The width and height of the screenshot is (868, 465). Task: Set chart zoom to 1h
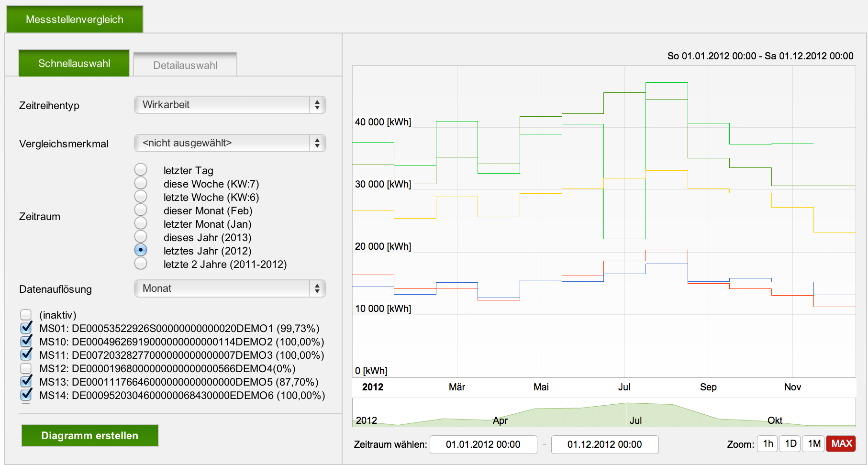768,444
